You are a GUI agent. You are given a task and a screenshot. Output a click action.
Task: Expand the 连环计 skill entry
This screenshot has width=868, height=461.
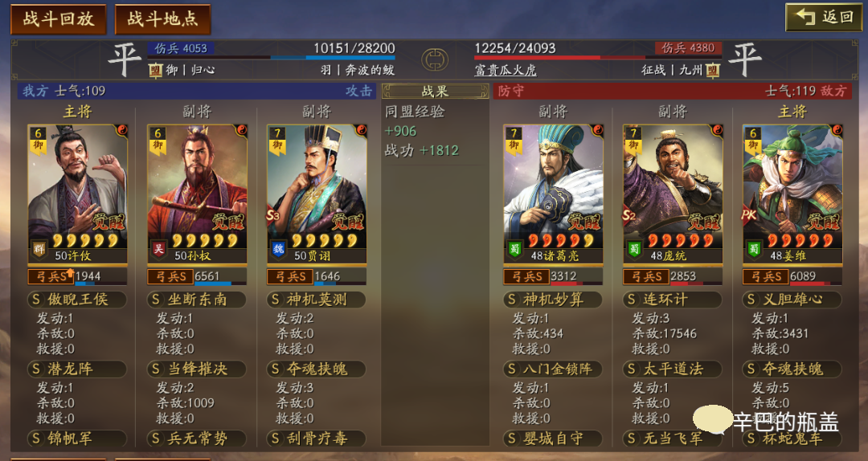pyautogui.click(x=673, y=300)
